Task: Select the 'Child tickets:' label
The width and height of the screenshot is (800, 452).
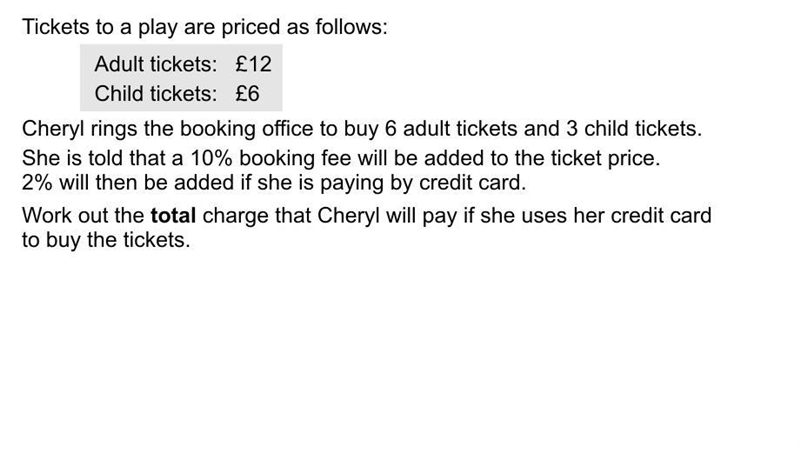Action: pos(156,94)
